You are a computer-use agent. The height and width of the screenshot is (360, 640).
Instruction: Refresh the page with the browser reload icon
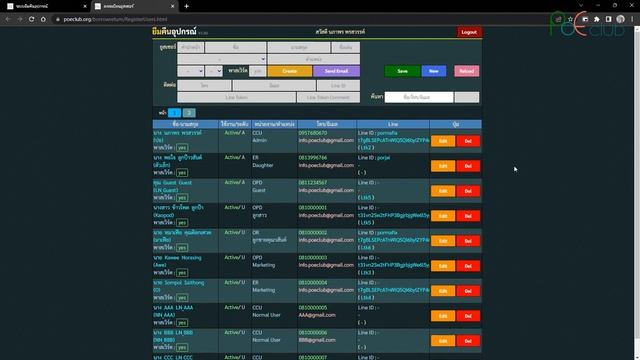(x=31, y=19)
